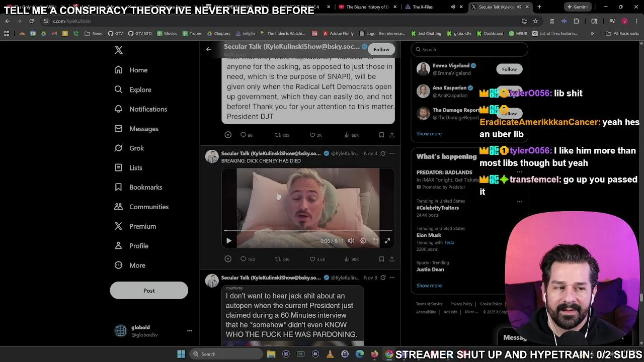644x362 pixels.
Task: Open Microsoft Edge from taskbar
Action: coord(359,354)
